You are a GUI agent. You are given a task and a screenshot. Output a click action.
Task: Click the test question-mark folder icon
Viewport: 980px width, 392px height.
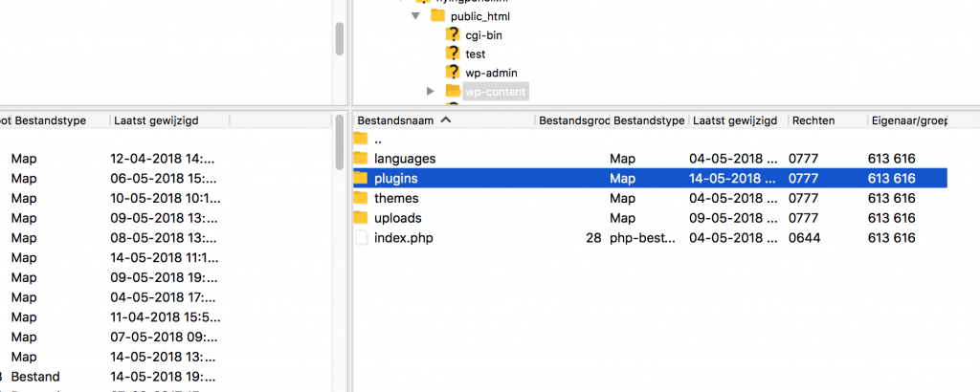[x=453, y=53]
